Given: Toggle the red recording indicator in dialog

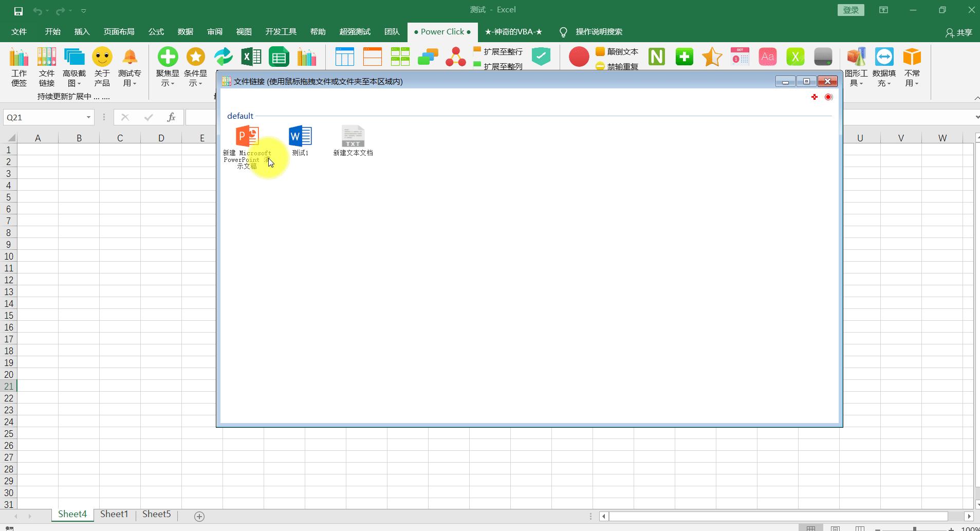Looking at the screenshot, I should (828, 97).
